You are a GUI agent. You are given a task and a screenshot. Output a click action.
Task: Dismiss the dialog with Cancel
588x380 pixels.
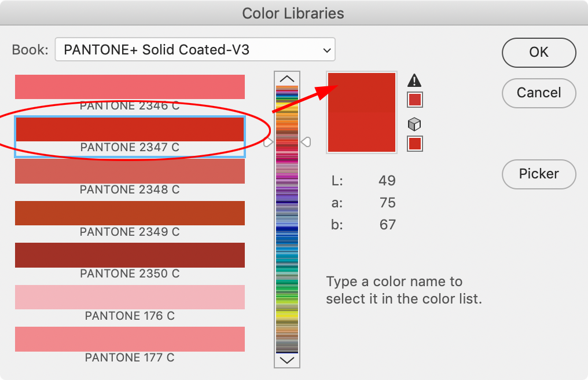pyautogui.click(x=538, y=93)
